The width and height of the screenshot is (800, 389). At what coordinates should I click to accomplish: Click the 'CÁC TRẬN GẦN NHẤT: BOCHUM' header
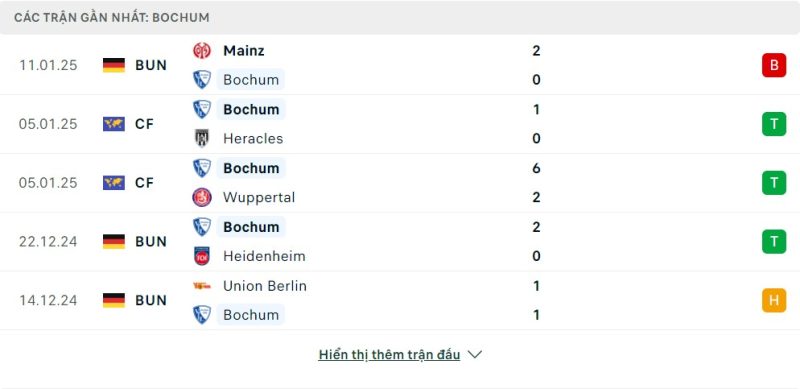tap(112, 17)
